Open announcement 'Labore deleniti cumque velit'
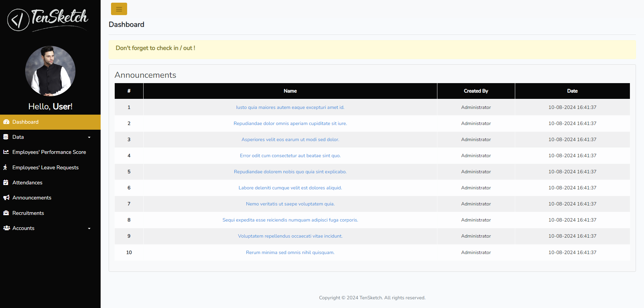The width and height of the screenshot is (644, 308). tap(290, 188)
